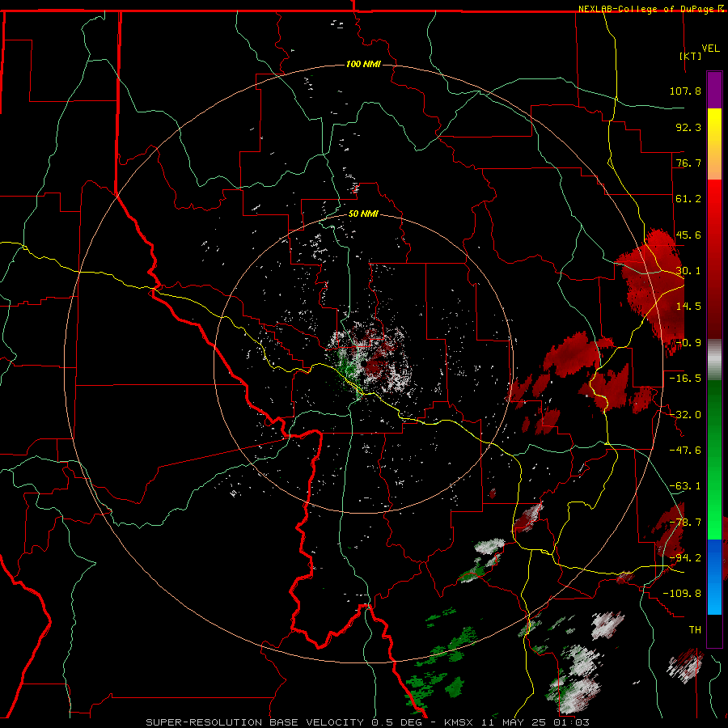Click the [KT] units label
Screen dimensions: 728x728
pyautogui.click(x=690, y=56)
